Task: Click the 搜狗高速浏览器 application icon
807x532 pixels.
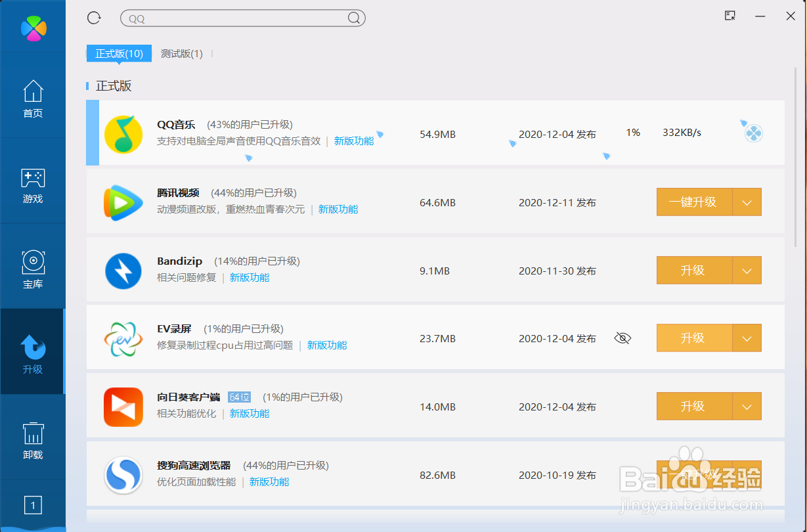Action: (123, 474)
